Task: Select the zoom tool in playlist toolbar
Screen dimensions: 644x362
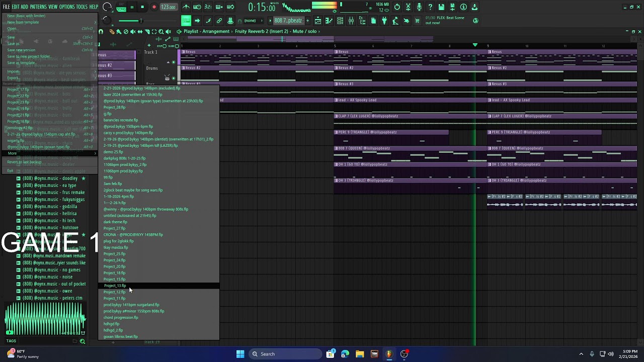Action: point(161,32)
